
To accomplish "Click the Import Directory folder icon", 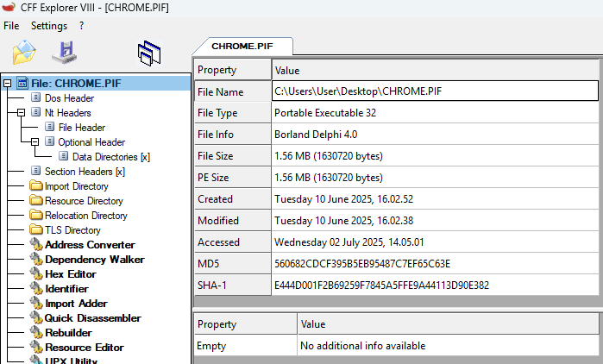I will (36, 185).
